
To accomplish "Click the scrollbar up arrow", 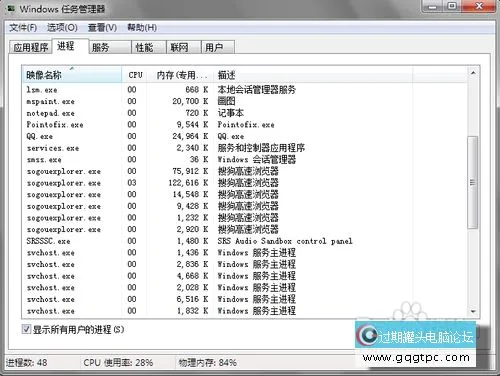I will [x=473, y=73].
